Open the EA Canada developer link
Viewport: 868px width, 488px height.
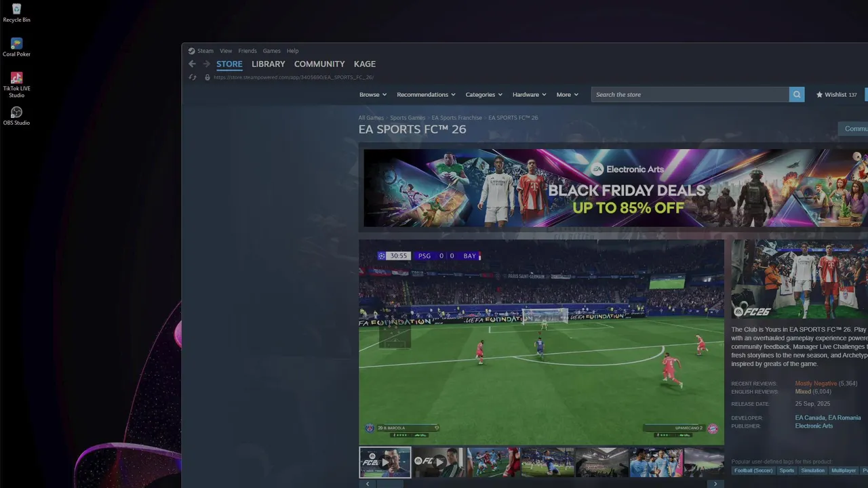point(810,418)
